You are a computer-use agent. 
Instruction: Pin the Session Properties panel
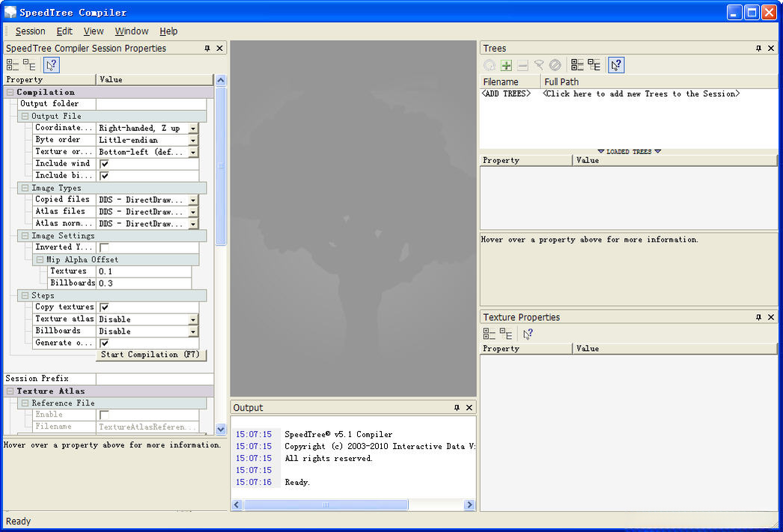[x=207, y=49]
